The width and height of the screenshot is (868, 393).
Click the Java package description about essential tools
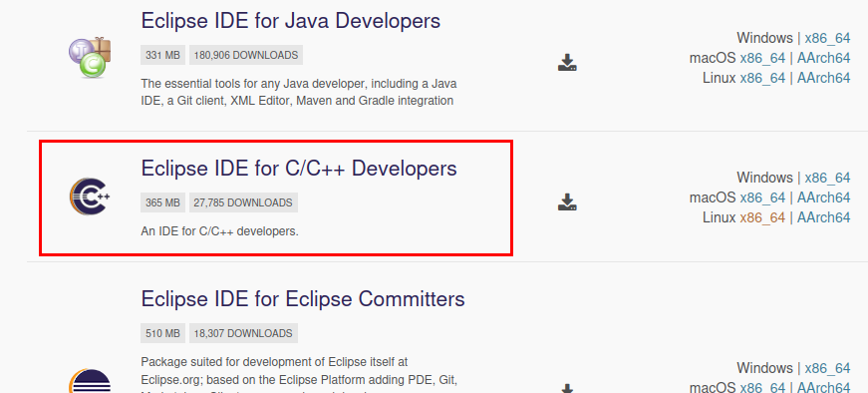click(x=299, y=93)
